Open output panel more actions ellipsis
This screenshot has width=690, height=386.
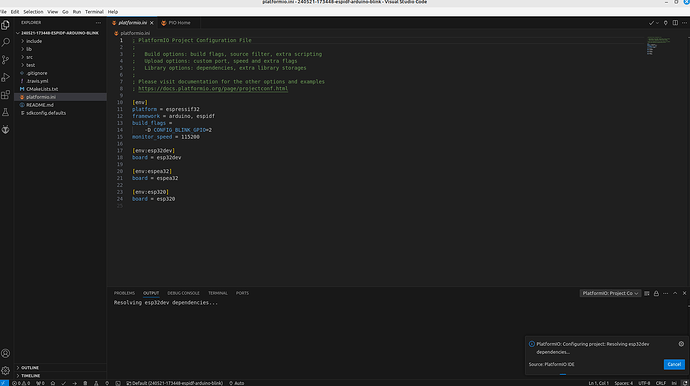tap(665, 293)
